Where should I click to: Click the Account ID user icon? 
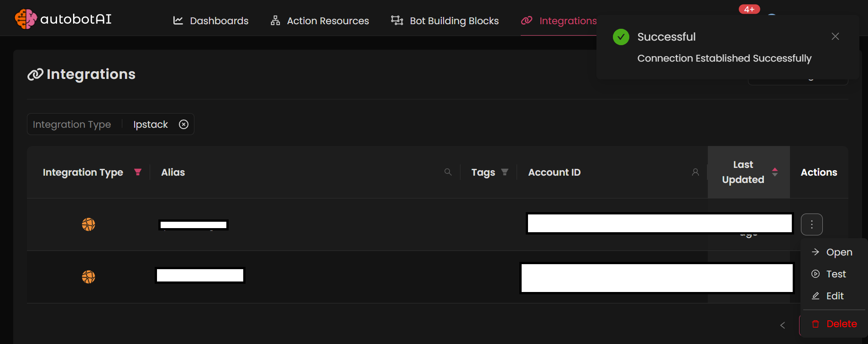click(x=695, y=172)
